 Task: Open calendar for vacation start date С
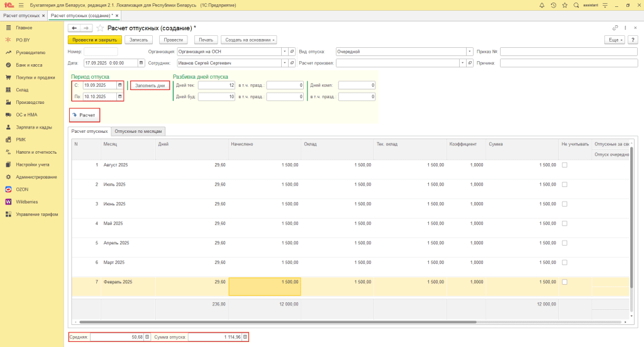119,85
